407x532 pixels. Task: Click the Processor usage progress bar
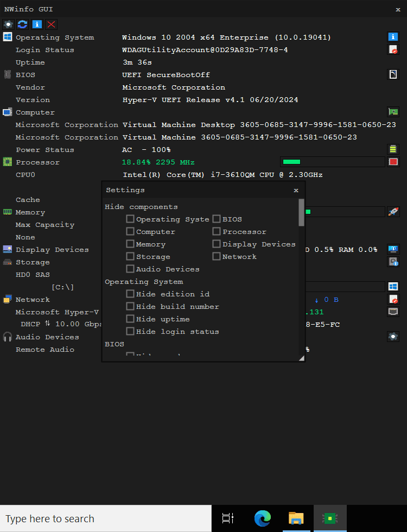click(x=333, y=162)
